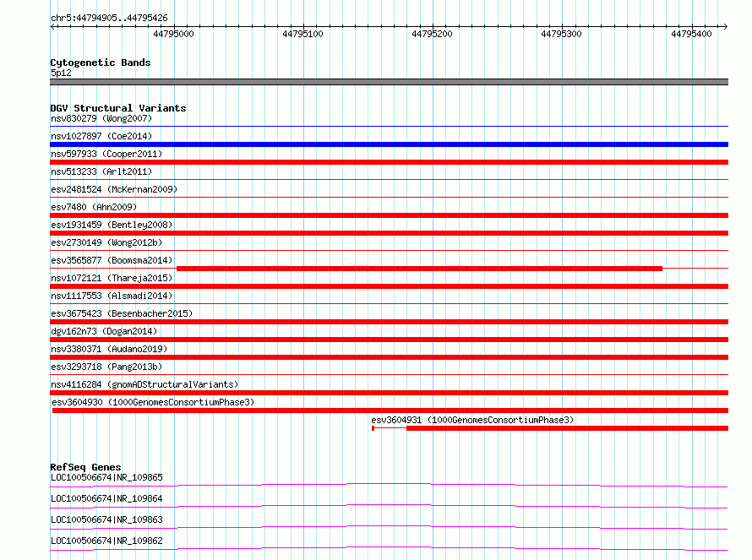Click the 44795300 ruler coordinate
752x560 pixels.
[561, 34]
